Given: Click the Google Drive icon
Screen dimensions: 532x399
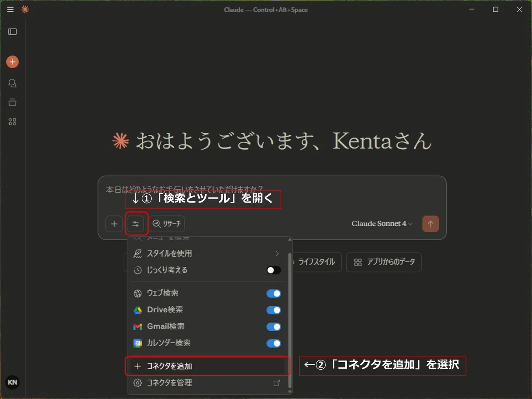Looking at the screenshot, I should 138,310.
